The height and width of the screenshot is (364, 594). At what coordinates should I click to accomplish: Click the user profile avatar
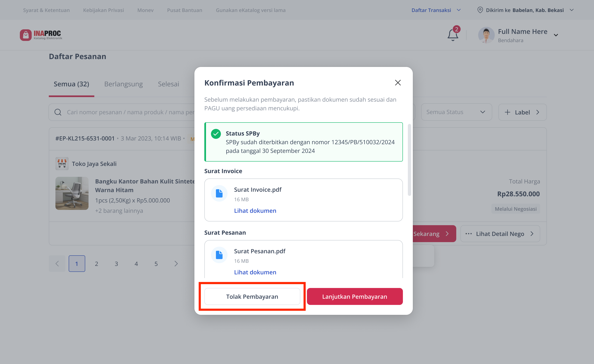pyautogui.click(x=486, y=35)
